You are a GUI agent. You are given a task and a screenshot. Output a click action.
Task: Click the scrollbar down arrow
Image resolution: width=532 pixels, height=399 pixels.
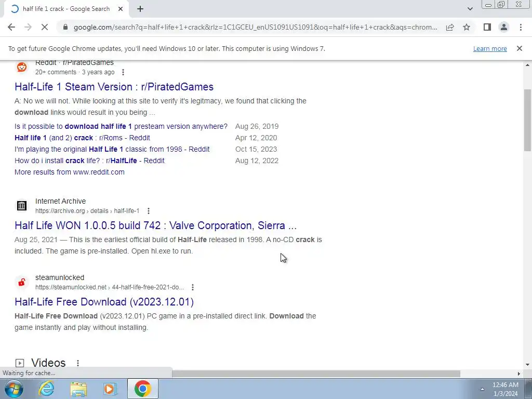pyautogui.click(x=528, y=365)
